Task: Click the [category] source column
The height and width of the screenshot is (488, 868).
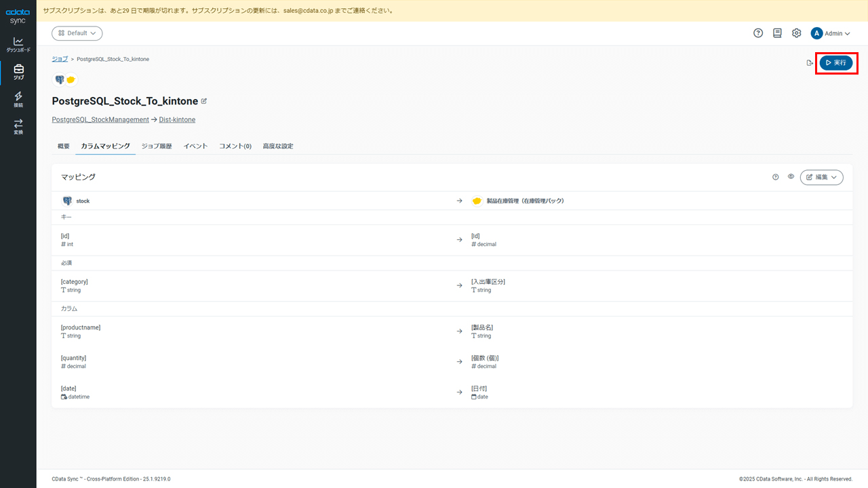Action: click(x=75, y=282)
